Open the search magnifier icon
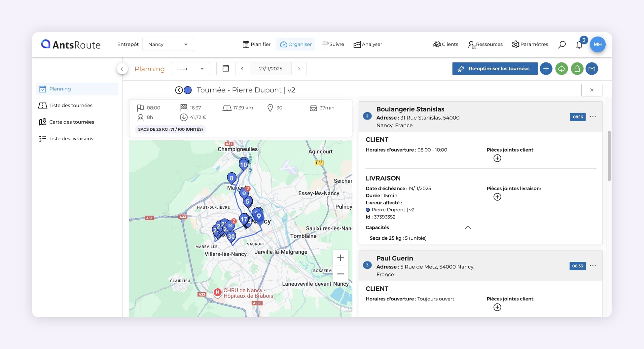The width and height of the screenshot is (644, 349). 561,44
